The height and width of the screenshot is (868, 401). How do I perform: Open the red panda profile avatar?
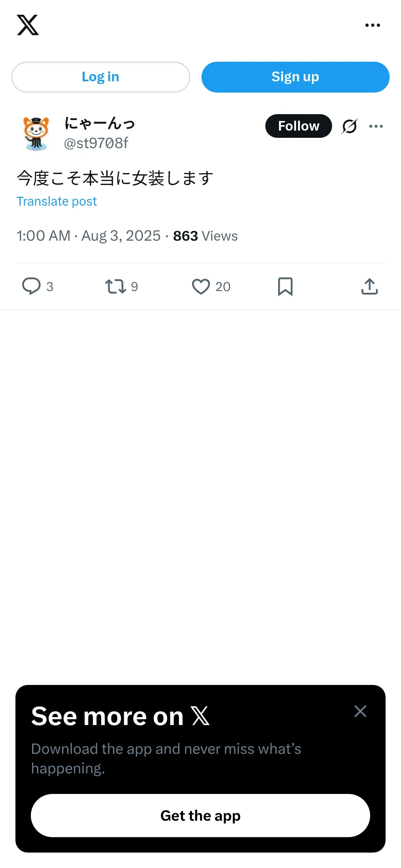[36, 133]
